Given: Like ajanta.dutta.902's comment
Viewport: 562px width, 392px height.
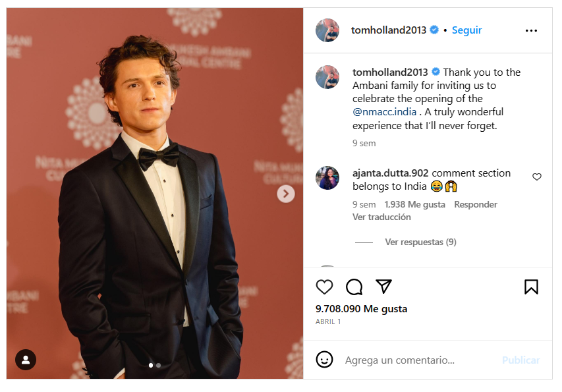Looking at the screenshot, I should click(x=537, y=177).
